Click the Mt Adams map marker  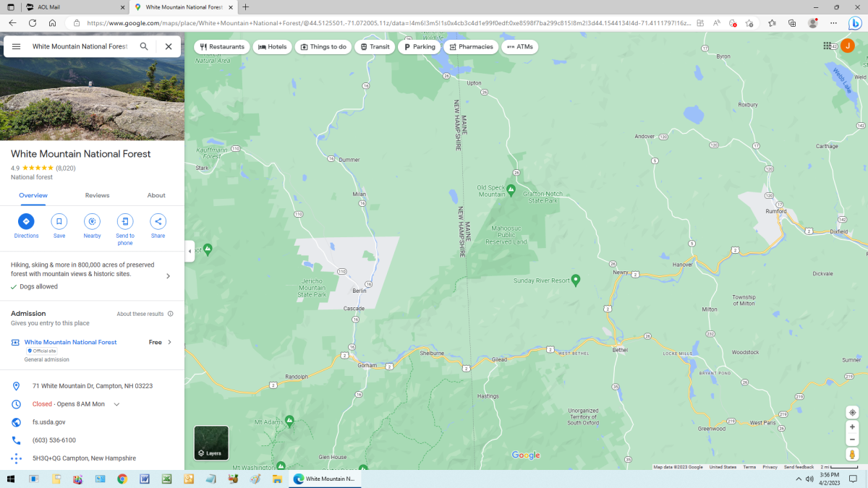(289, 419)
